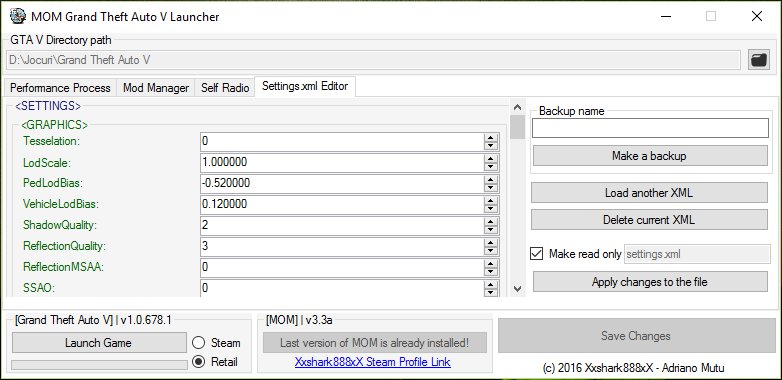Viewport: 782px width, 380px height.
Task: Select the Self Radio tab
Action: click(x=225, y=88)
